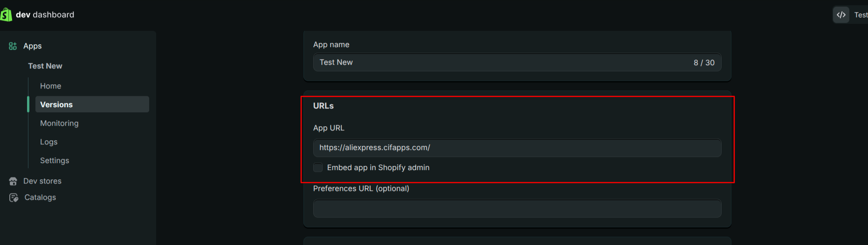The height and width of the screenshot is (245, 868).
Task: Click the Apps grid icon in sidebar
Action: (13, 46)
